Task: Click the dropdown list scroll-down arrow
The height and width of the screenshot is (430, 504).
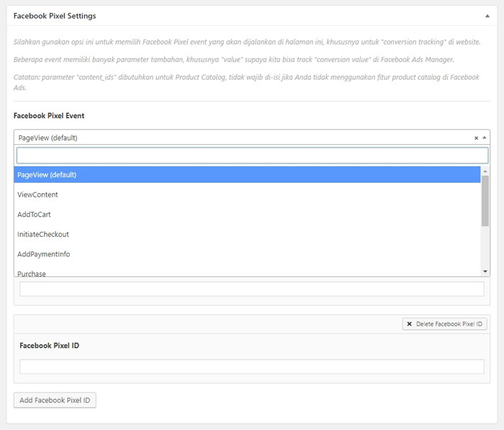Action: [x=485, y=272]
